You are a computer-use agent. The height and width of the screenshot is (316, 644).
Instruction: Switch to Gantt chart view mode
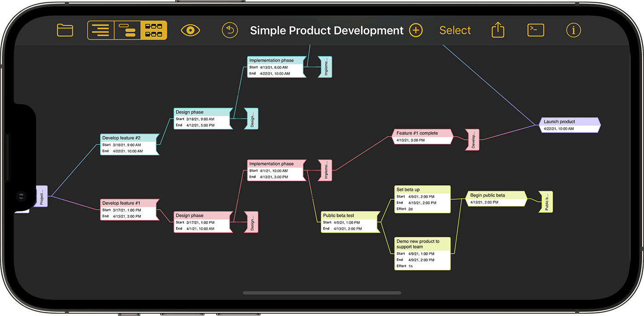(127, 30)
